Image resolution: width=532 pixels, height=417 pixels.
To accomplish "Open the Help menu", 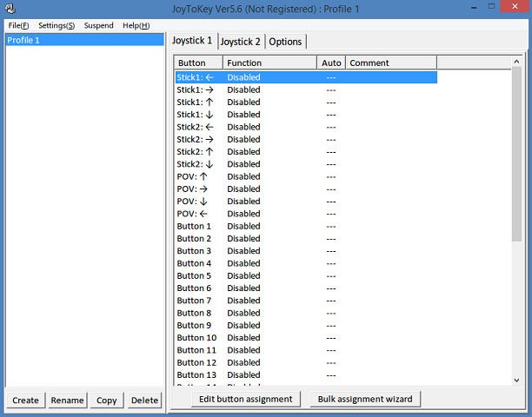I will point(136,26).
